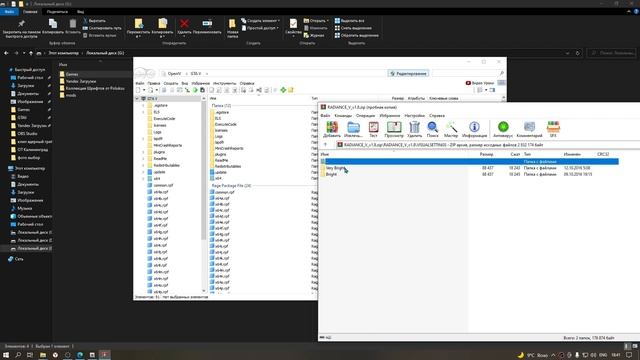
Task: Open File Explorer from the taskbar
Action: point(43,355)
